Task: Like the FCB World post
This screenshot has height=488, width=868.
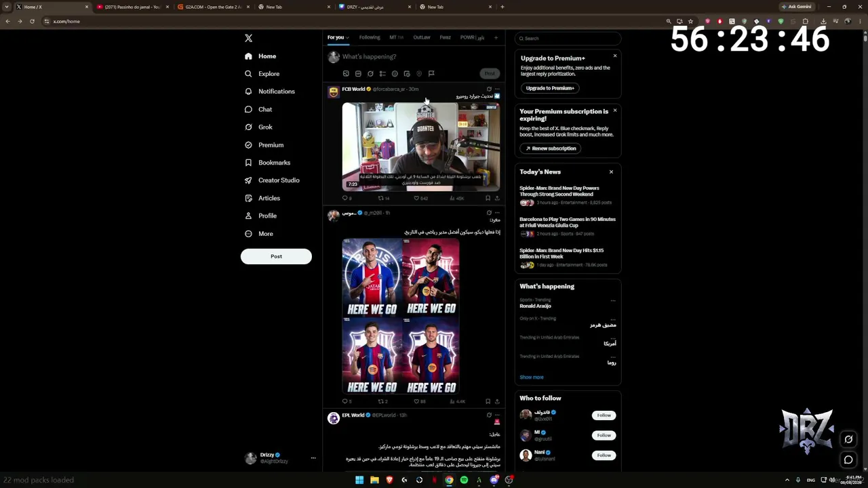Action: coord(420,199)
